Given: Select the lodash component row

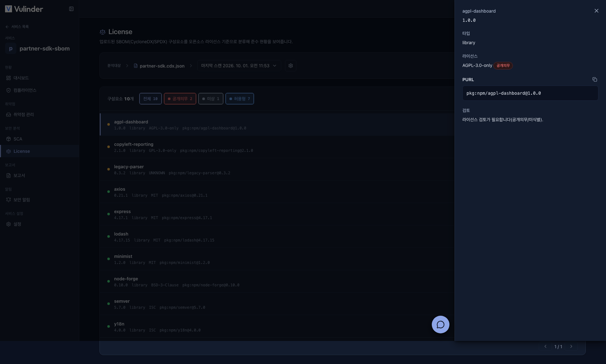Looking at the screenshot, I should pos(277,237).
